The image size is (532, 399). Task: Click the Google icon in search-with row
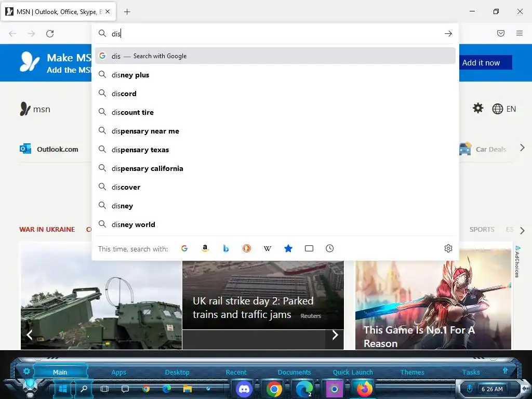(x=184, y=248)
